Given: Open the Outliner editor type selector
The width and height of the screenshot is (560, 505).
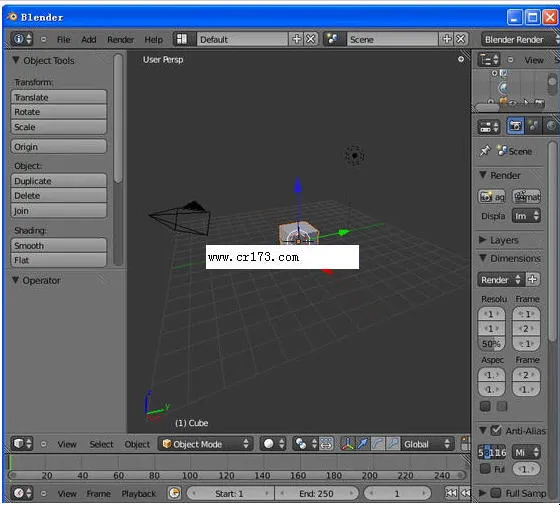Looking at the screenshot, I should pos(489,60).
